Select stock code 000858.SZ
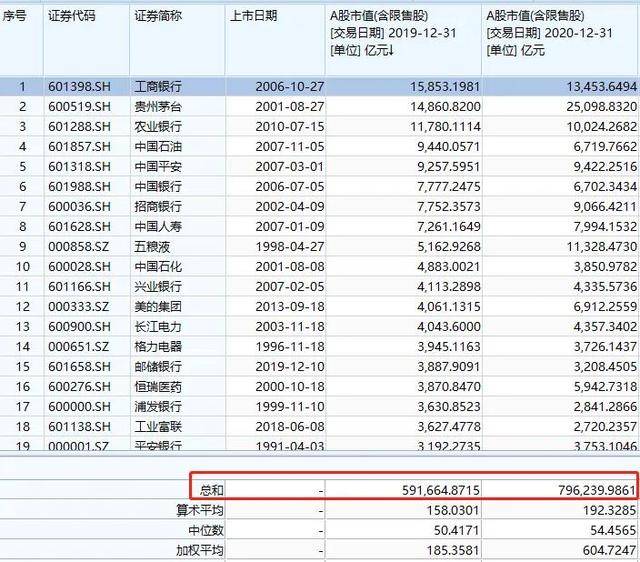This screenshot has width=640, height=562. (78, 247)
